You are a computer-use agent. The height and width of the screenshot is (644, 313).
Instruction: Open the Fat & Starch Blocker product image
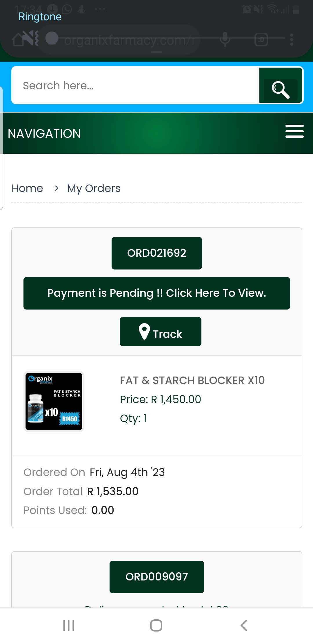pyautogui.click(x=54, y=401)
